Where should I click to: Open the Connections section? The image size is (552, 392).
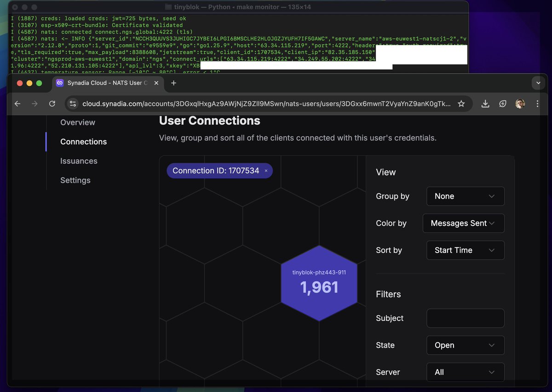(x=83, y=142)
